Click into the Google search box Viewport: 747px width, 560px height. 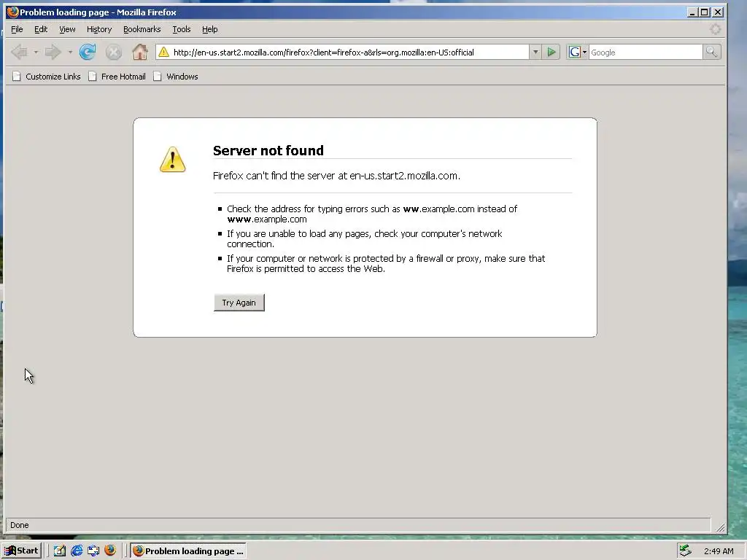coord(646,52)
